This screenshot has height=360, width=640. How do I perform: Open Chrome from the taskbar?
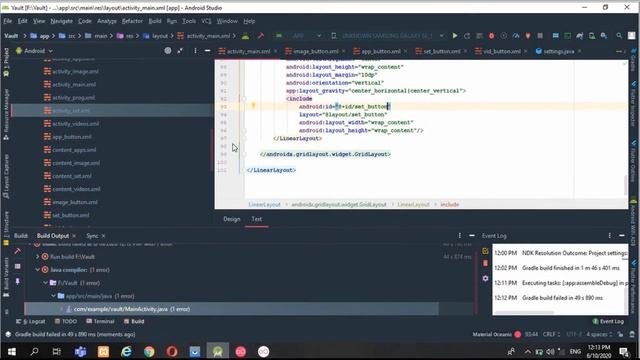click(149, 351)
